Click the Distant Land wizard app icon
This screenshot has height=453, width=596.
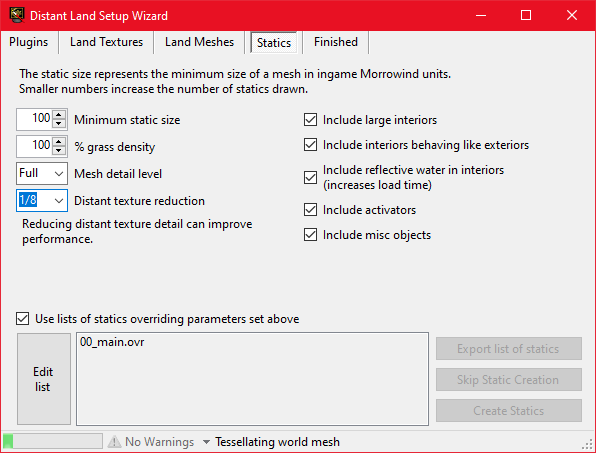17,15
